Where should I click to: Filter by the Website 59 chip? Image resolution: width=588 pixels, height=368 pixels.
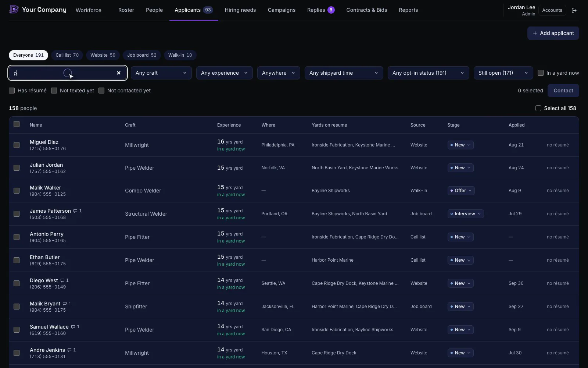tap(103, 55)
